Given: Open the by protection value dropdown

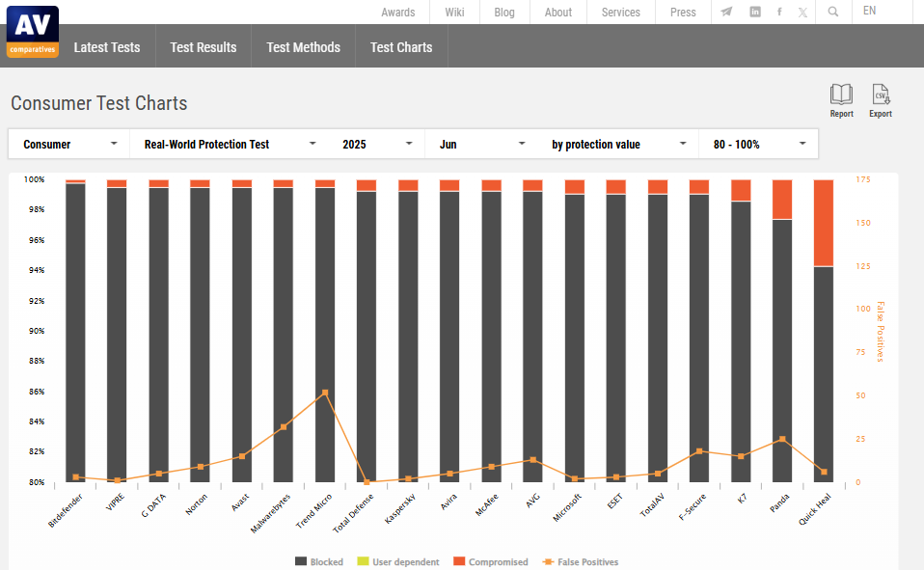Looking at the screenshot, I should click(618, 145).
